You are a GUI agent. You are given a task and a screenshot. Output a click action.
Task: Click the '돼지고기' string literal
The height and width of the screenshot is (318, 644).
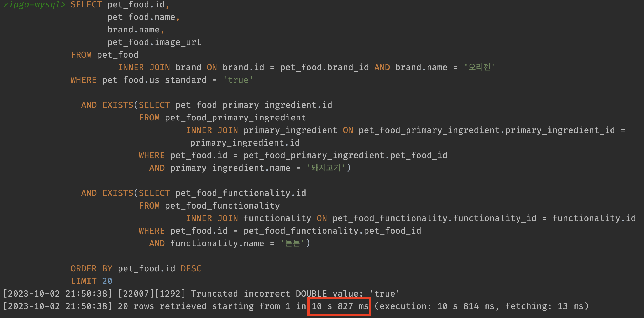click(326, 168)
